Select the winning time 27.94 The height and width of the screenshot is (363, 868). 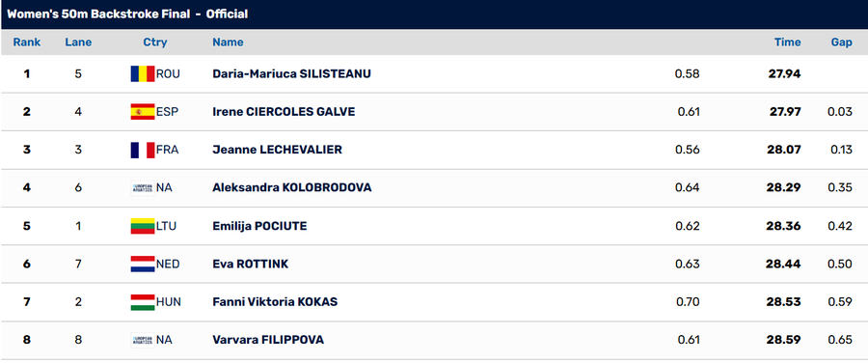(784, 73)
